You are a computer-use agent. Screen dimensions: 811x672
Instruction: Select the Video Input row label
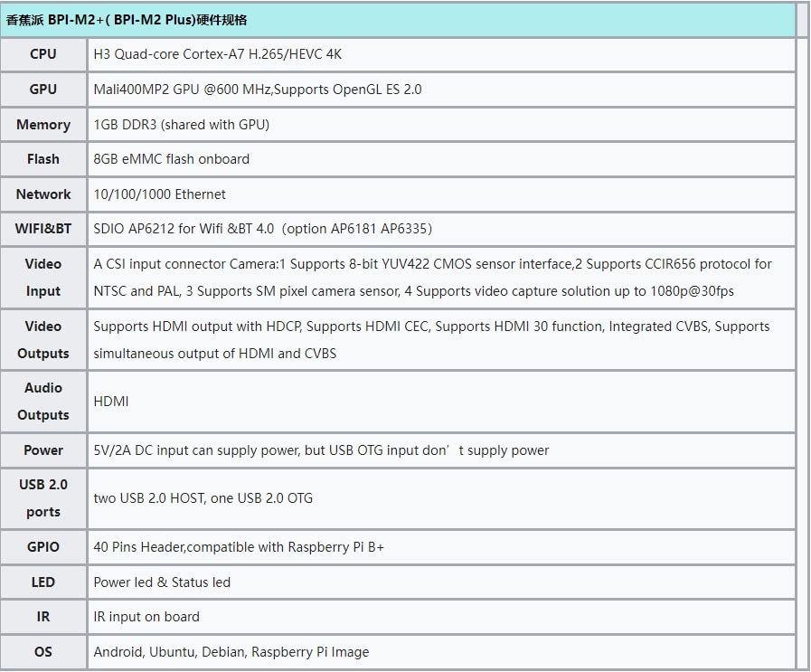click(42, 278)
